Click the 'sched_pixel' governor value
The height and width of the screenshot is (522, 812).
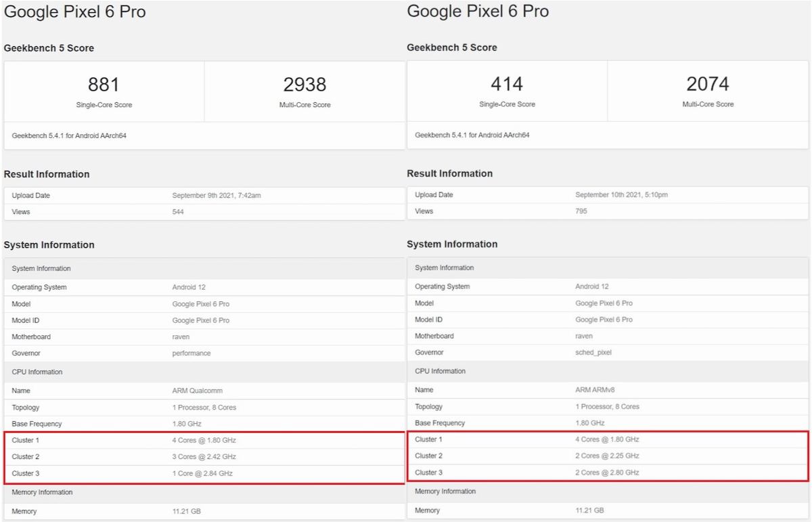[x=593, y=353]
